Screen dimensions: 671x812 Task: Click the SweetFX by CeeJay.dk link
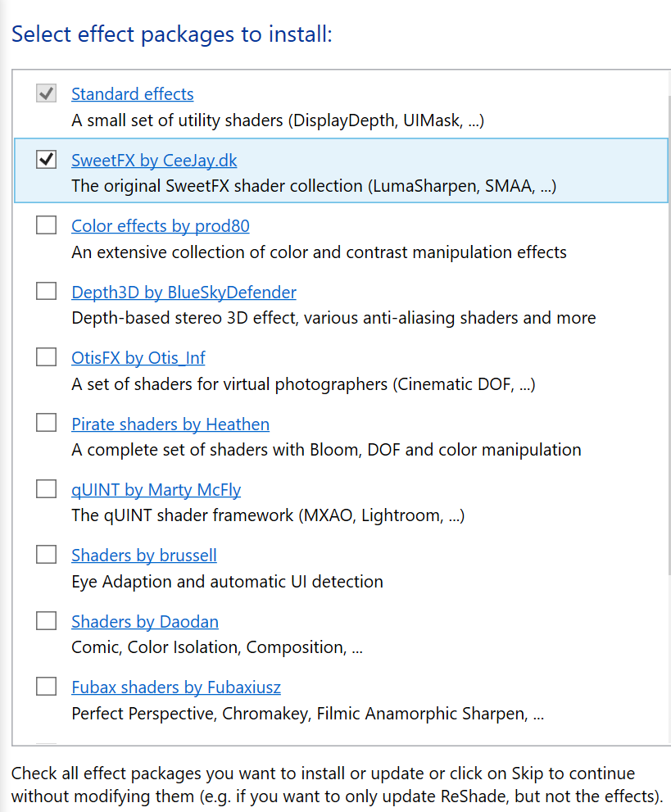click(154, 161)
